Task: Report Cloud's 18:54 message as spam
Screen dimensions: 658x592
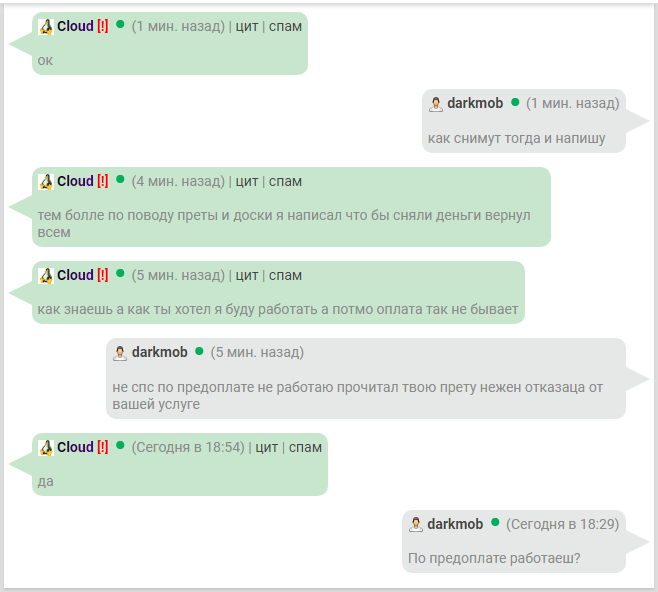Action: tap(305, 447)
